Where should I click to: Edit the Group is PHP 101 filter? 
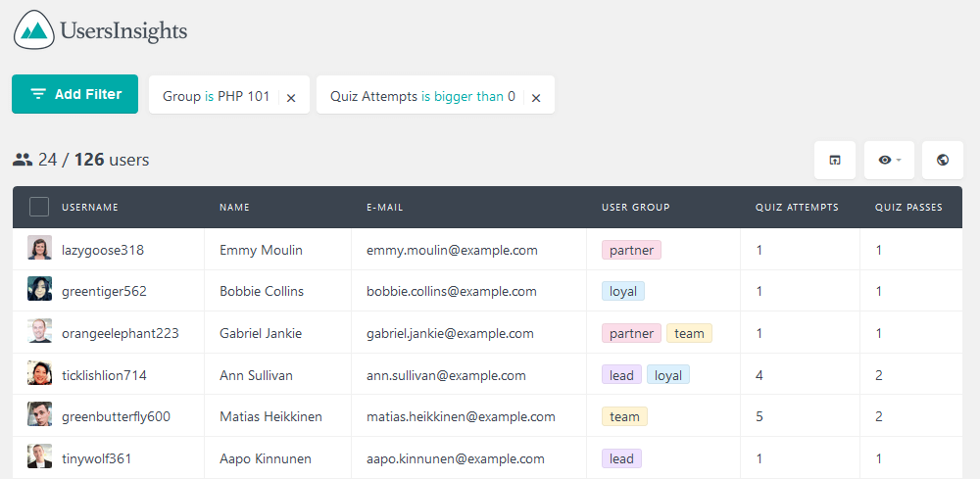tap(216, 96)
